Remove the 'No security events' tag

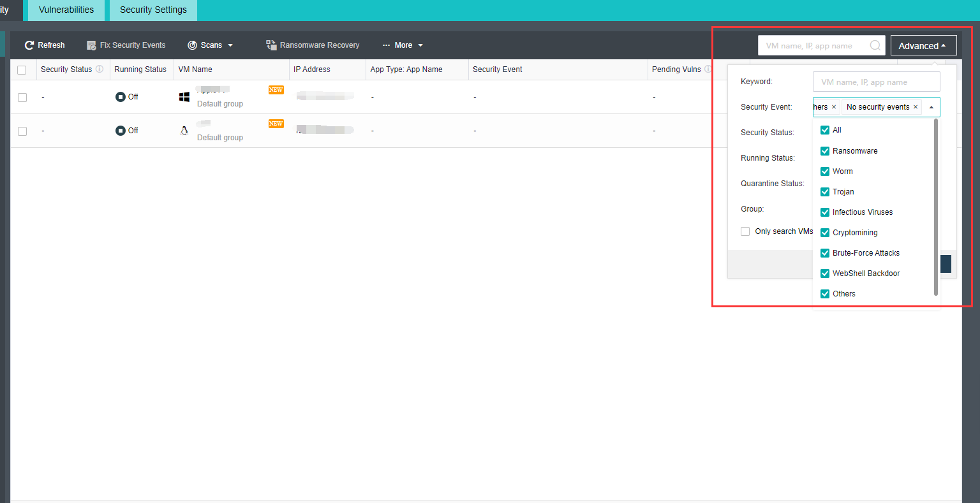(916, 107)
